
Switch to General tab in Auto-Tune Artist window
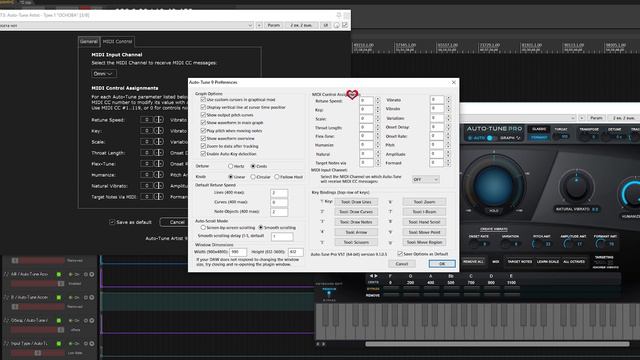tap(89, 41)
